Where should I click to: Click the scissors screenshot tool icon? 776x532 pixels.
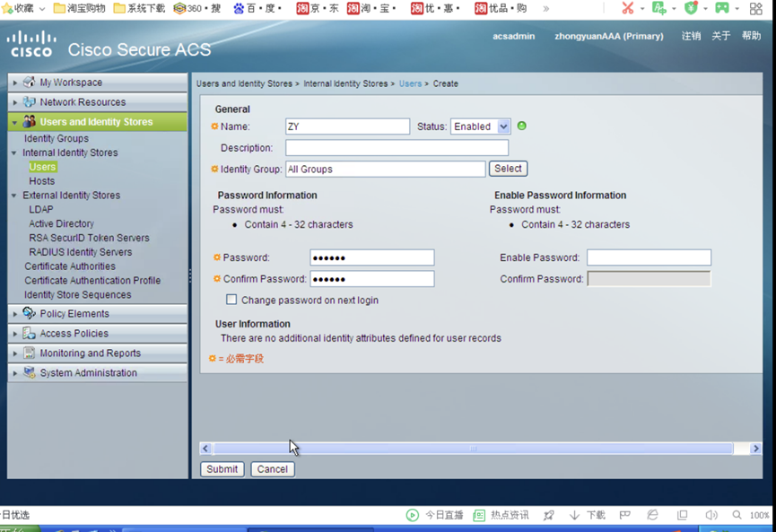628,8
